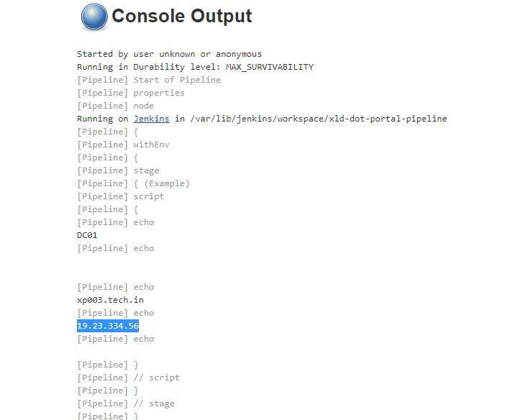Click the '[Pipeline] properties' log line
Screen dimensions: 528x420
(131, 93)
